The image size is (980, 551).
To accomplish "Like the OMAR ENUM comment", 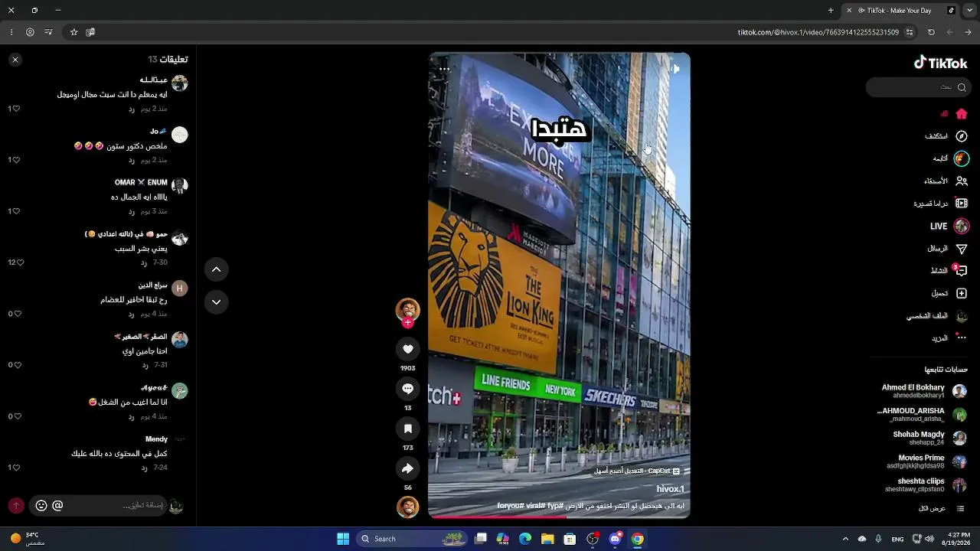I will 16,211.
